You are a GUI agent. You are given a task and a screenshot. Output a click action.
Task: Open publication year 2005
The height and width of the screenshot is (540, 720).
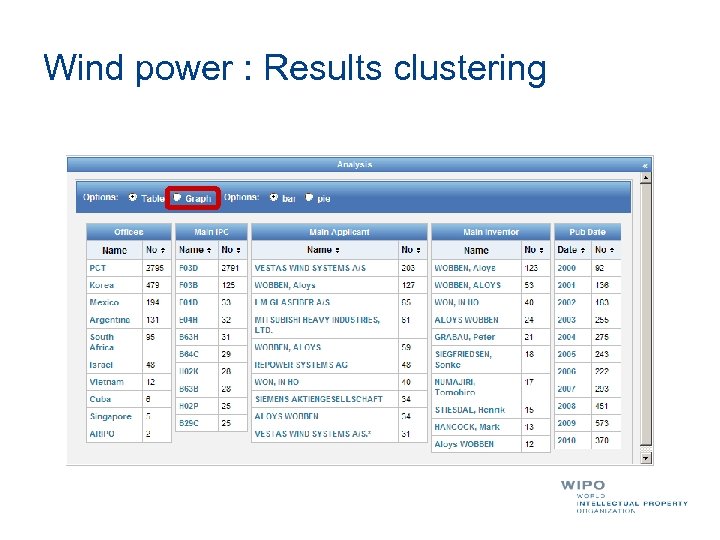pyautogui.click(x=566, y=354)
